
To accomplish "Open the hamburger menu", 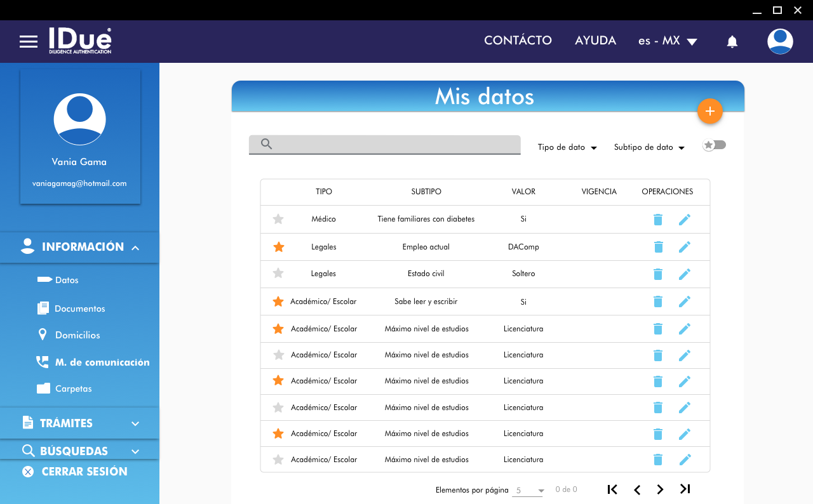I will [29, 42].
